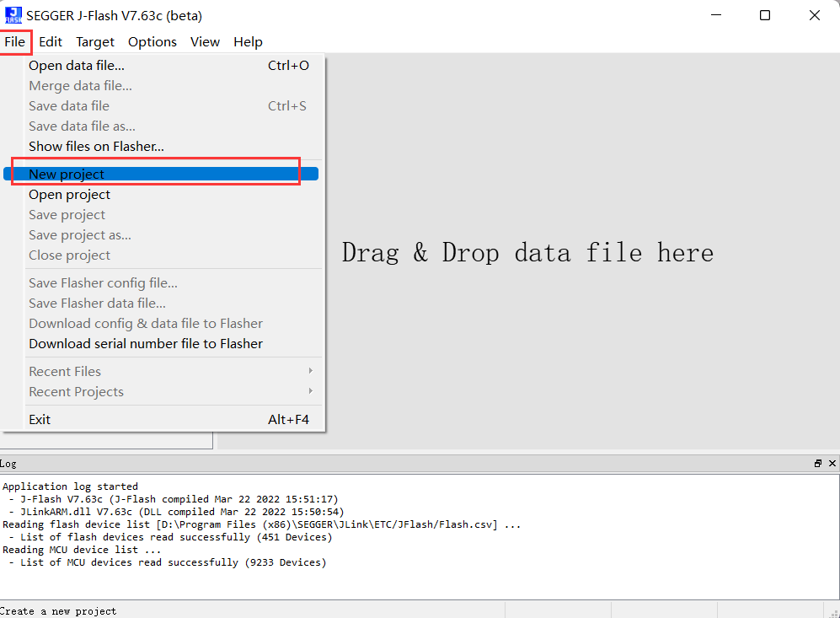Undock the Log panel via its float icon

(x=816, y=462)
